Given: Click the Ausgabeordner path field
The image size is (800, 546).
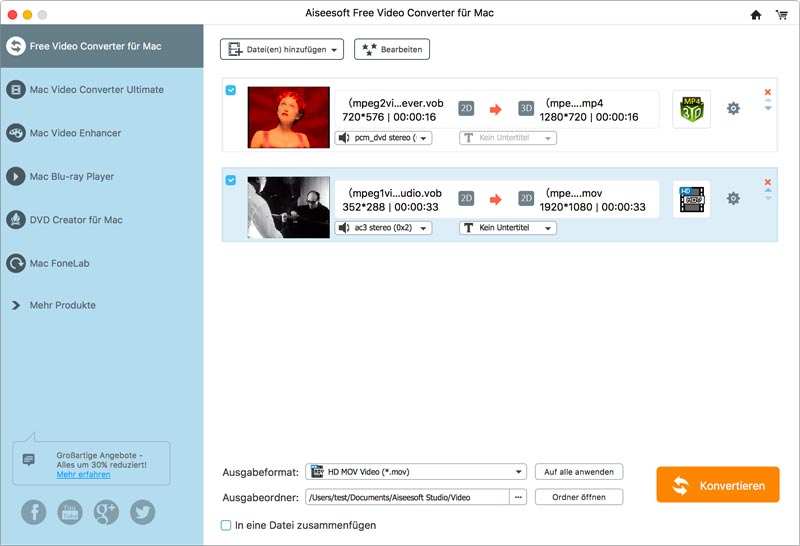Looking at the screenshot, I should (407, 497).
